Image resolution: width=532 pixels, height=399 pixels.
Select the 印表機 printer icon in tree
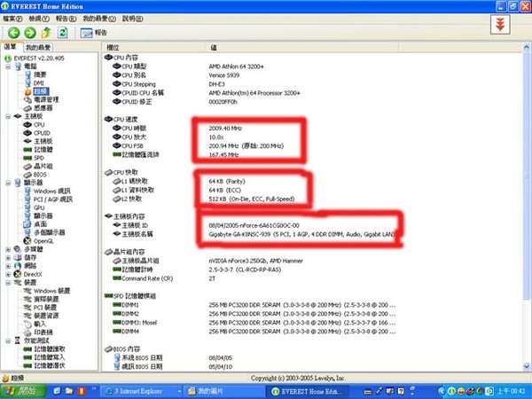tap(27, 332)
